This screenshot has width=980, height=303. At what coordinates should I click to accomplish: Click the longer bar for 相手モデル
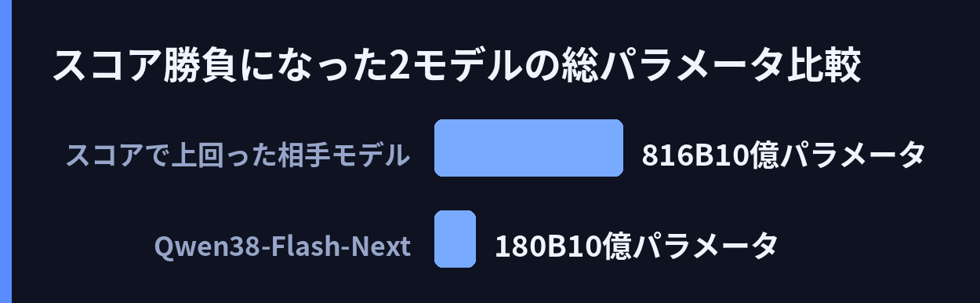(528, 148)
